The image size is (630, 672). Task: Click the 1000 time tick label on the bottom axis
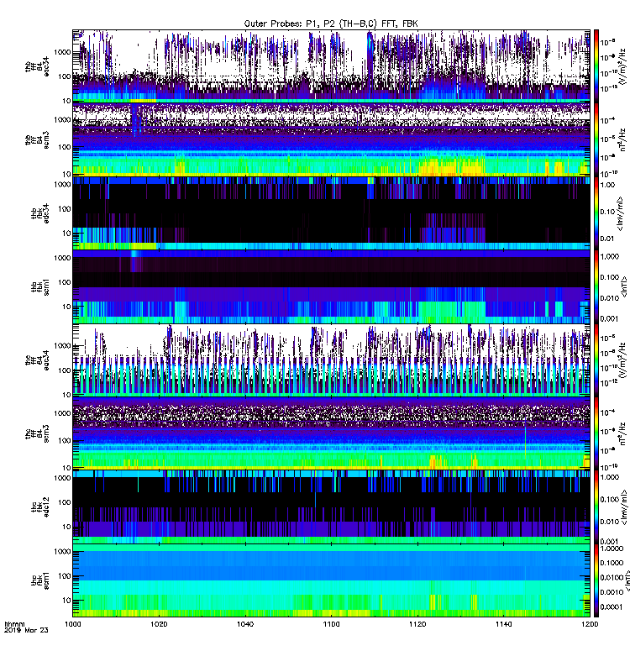(x=73, y=624)
